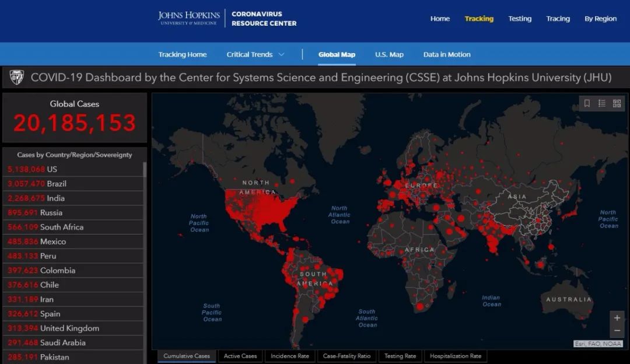Select Iran in the country list
This screenshot has height=364, width=630.
73,299
